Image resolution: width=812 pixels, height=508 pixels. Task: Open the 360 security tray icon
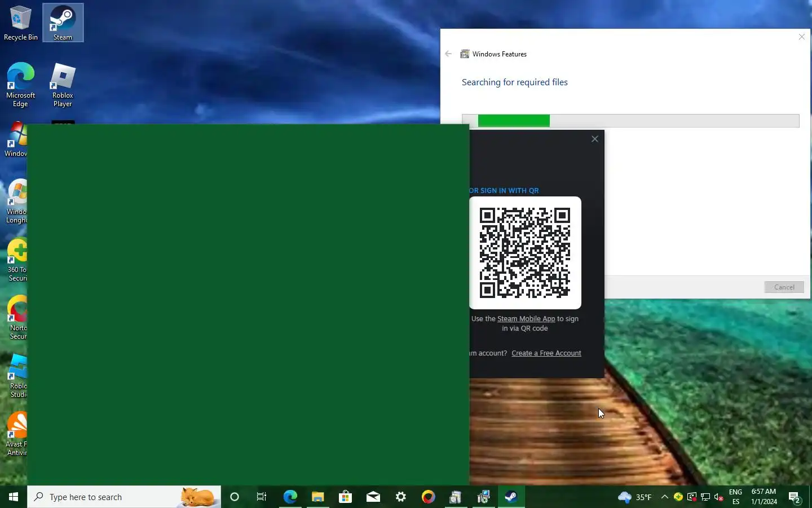(678, 497)
